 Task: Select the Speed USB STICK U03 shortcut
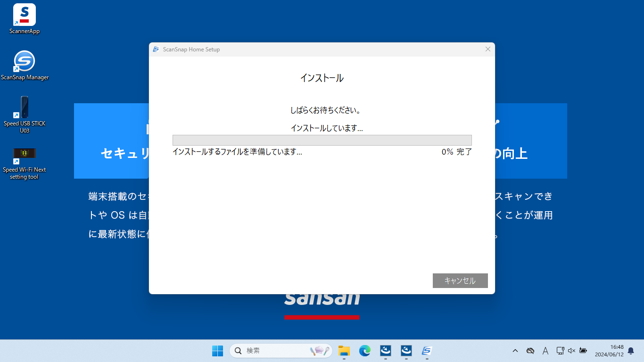[25, 115]
